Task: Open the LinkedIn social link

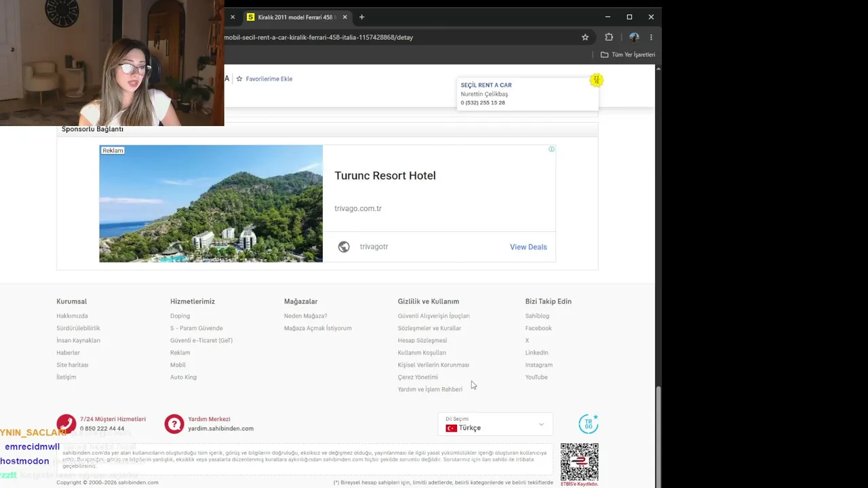Action: (x=536, y=352)
